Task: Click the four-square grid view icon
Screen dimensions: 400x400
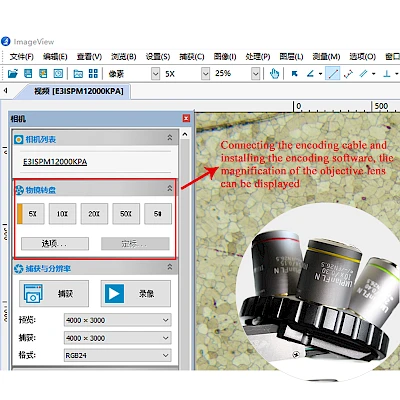Action: click(93, 73)
